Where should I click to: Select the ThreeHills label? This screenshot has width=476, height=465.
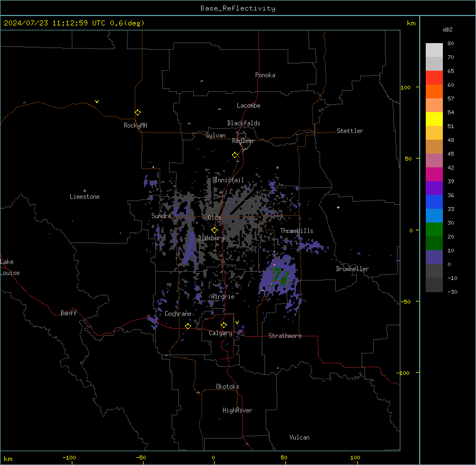(297, 231)
